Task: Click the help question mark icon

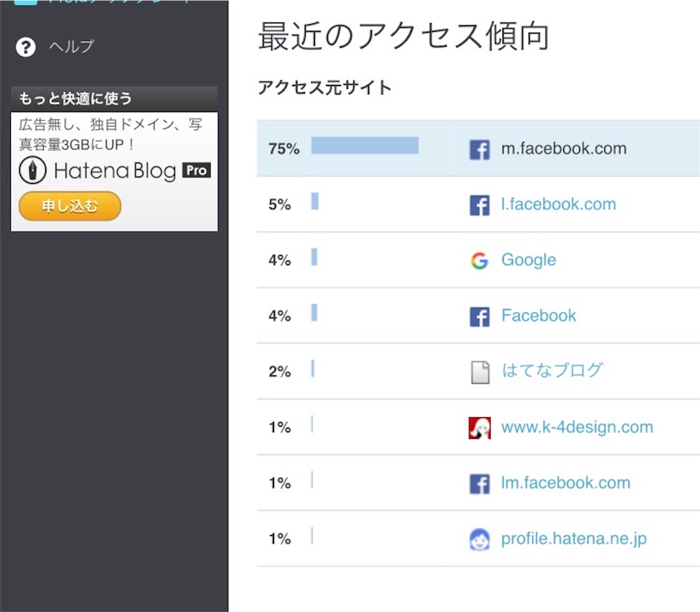Action: point(25,47)
